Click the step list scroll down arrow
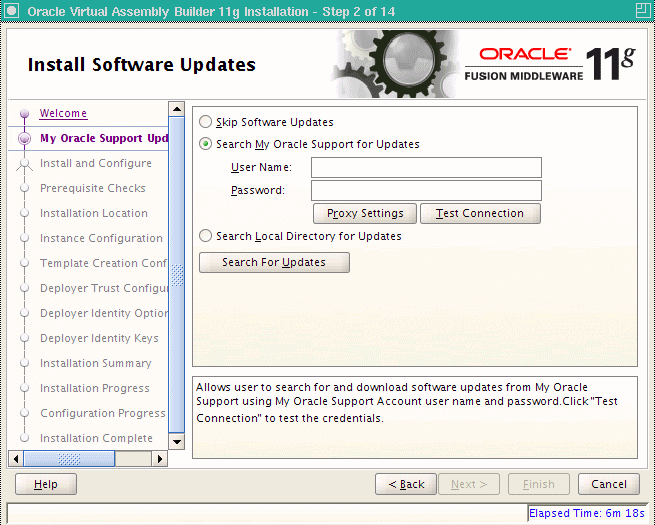655x525 pixels. click(x=177, y=441)
